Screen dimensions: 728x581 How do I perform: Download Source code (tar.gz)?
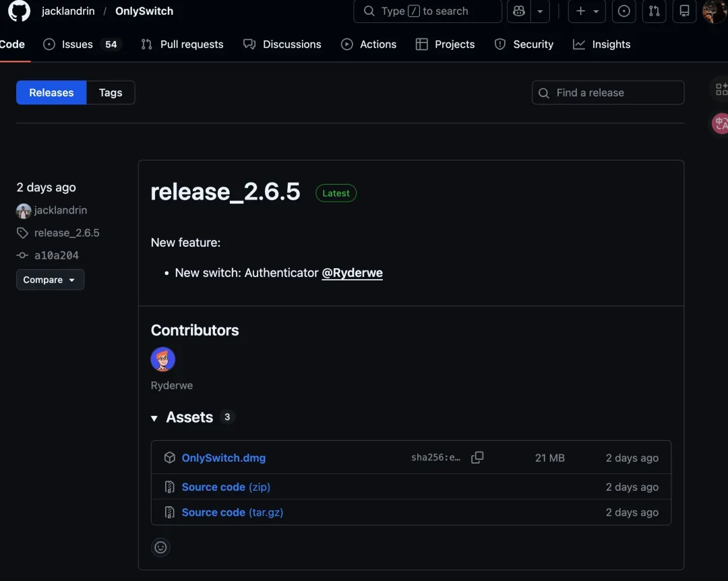click(x=232, y=512)
